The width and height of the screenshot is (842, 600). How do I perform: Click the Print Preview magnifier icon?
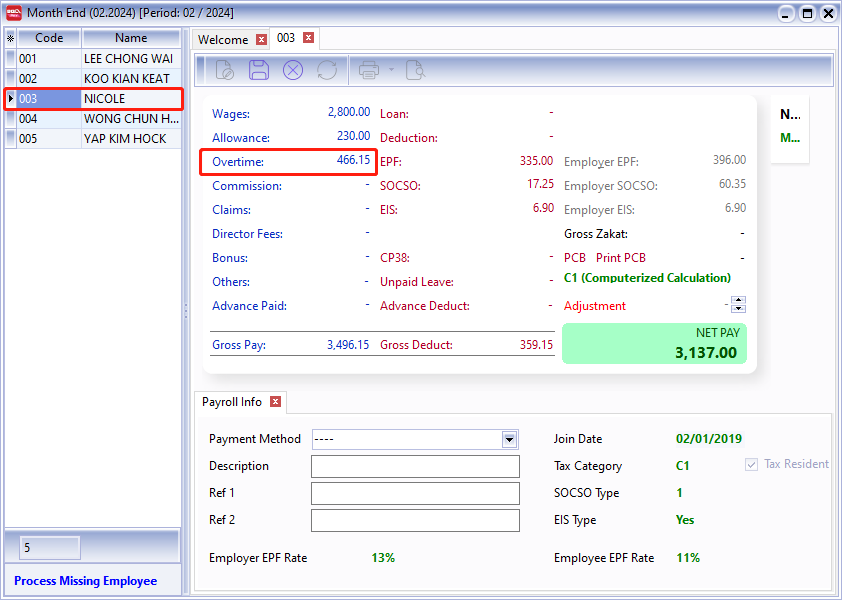tap(414, 70)
